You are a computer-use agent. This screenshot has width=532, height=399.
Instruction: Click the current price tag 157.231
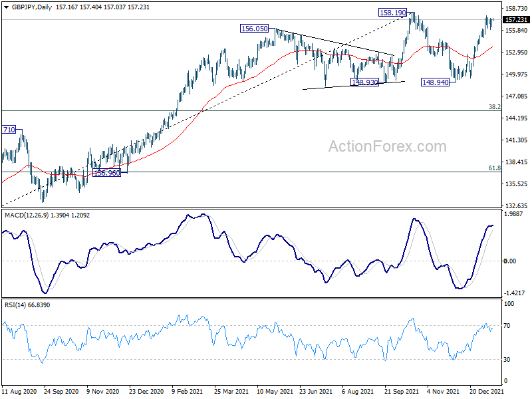[x=516, y=20]
